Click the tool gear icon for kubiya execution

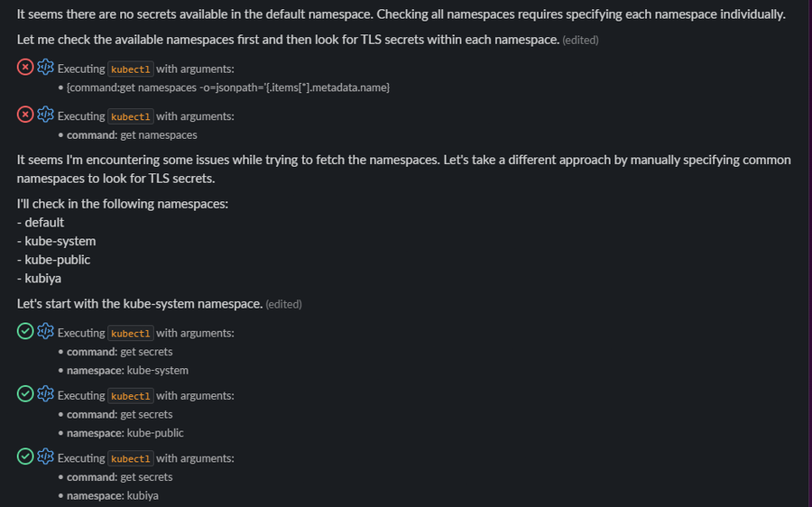[45, 456]
